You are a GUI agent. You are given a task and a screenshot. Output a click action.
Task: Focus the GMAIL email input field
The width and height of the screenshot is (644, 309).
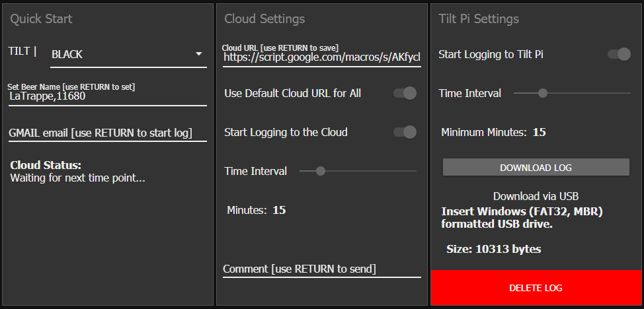coord(107,133)
